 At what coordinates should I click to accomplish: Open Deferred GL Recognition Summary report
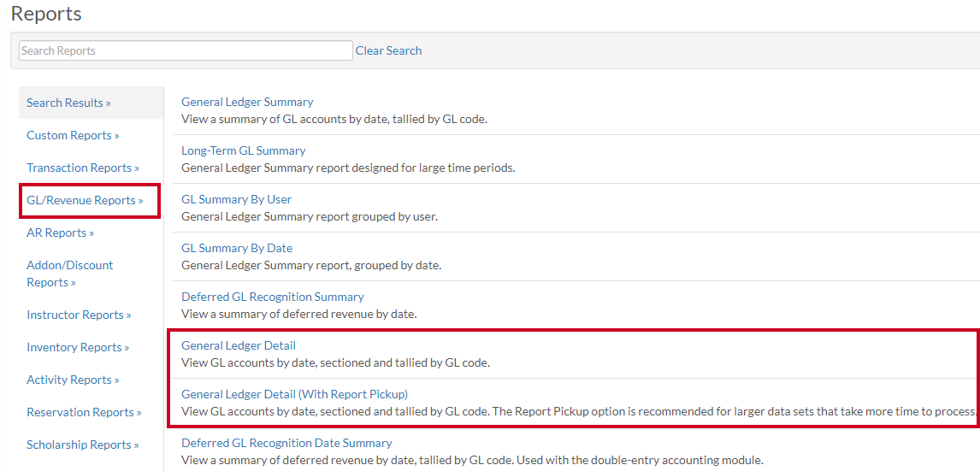273,297
